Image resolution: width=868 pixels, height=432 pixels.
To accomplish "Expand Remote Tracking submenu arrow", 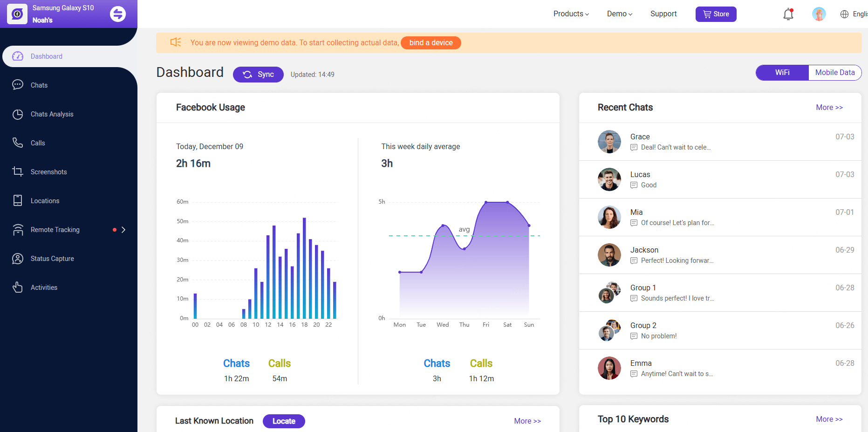I will point(123,230).
